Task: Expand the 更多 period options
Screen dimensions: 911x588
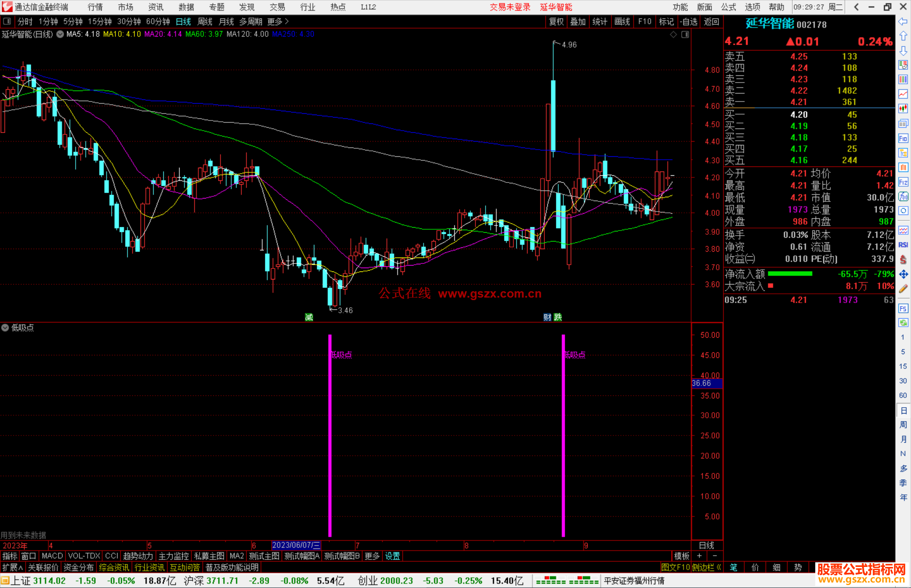Action: [x=278, y=21]
